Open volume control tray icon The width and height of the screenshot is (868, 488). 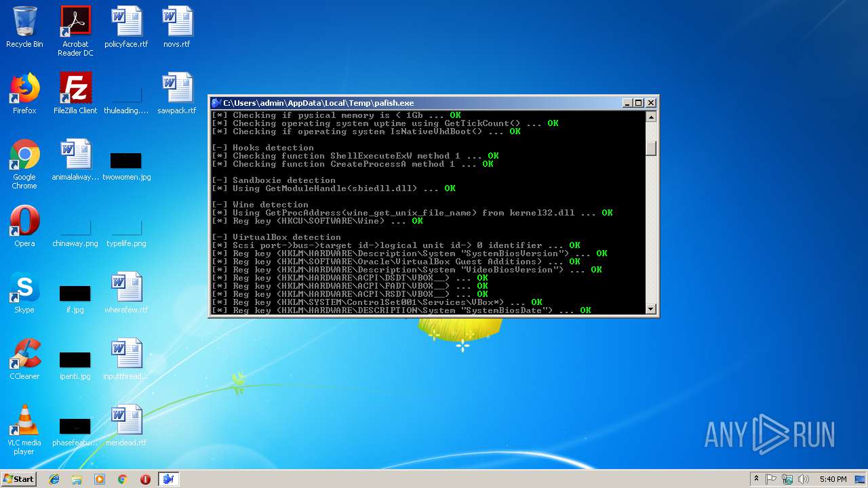804,479
